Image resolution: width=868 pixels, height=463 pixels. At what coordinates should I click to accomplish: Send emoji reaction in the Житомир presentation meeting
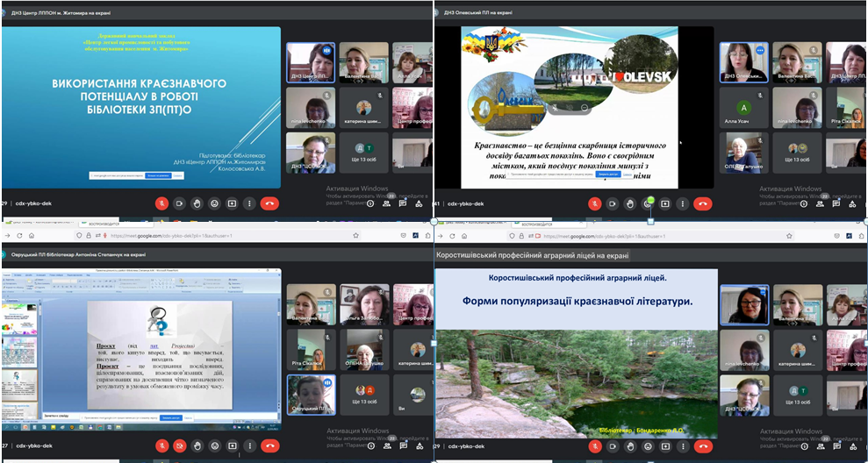(214, 203)
